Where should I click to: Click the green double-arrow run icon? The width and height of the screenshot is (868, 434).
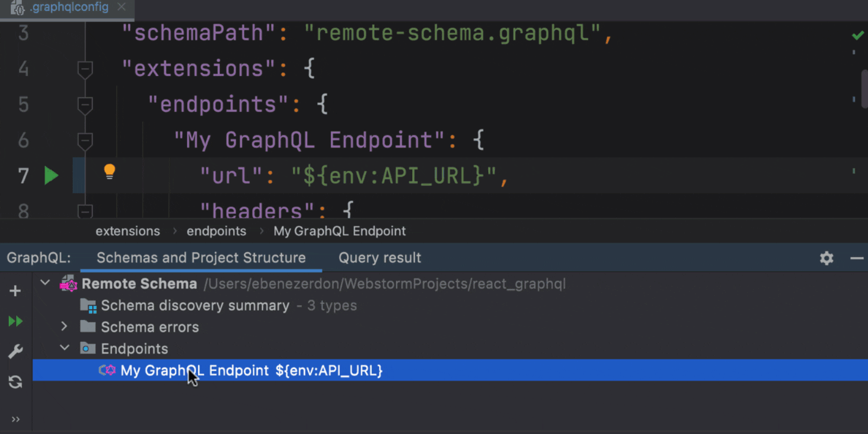[x=15, y=321]
